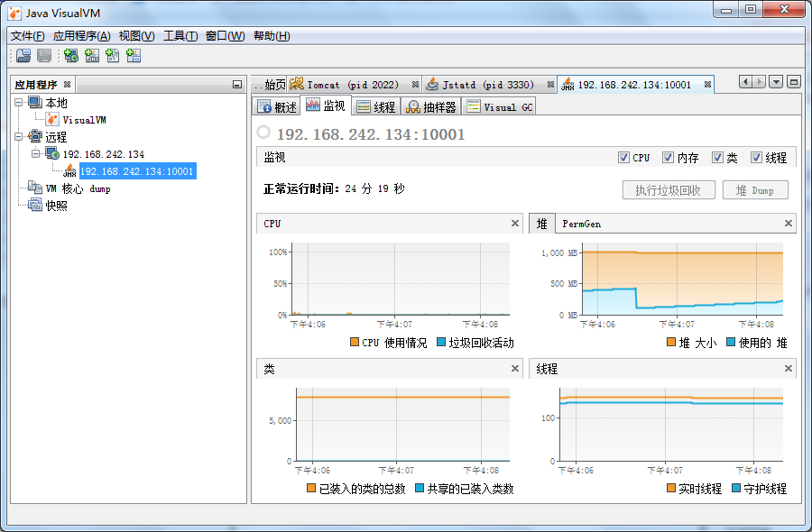
Task: Open the 文件(F) menu
Action: click(x=27, y=36)
